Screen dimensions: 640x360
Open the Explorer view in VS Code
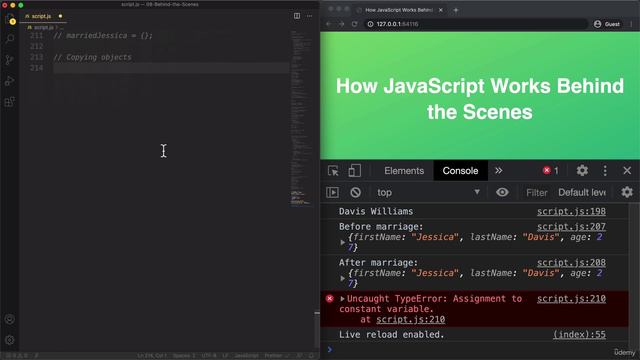(10, 19)
